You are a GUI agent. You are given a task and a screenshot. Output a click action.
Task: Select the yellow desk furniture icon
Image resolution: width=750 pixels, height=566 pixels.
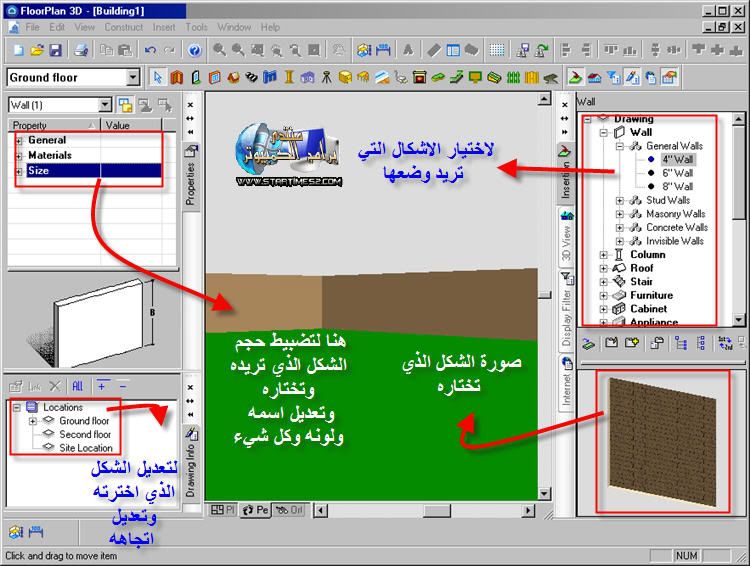(364, 78)
